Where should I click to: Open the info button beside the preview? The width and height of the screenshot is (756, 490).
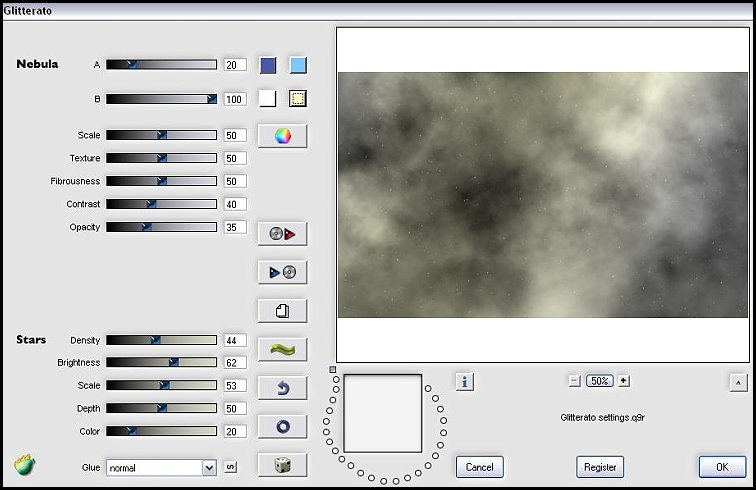click(x=464, y=381)
